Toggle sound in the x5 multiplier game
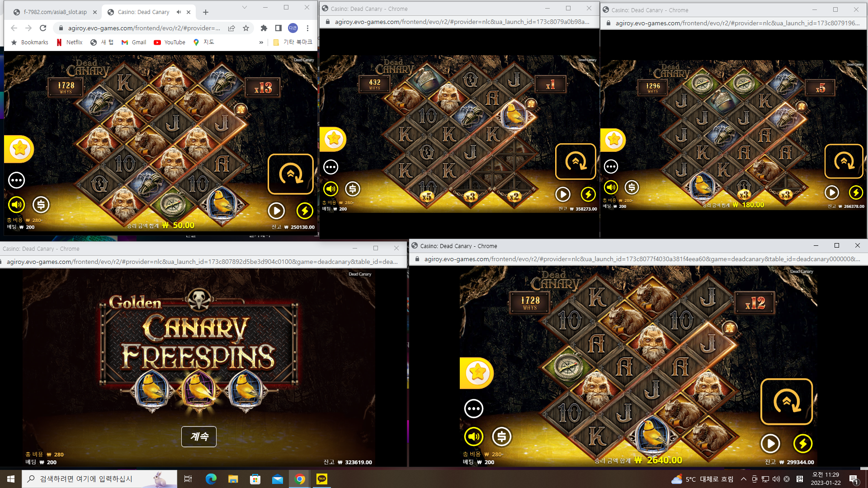 [x=611, y=187]
